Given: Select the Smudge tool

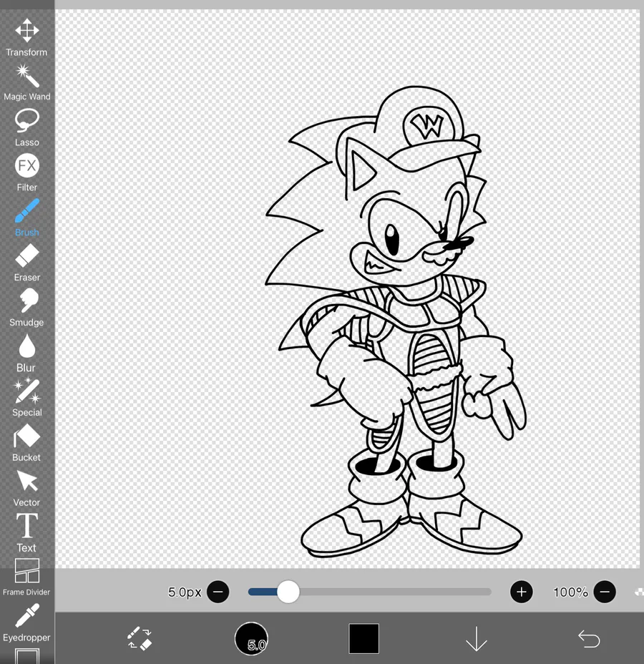Looking at the screenshot, I should 26,308.
